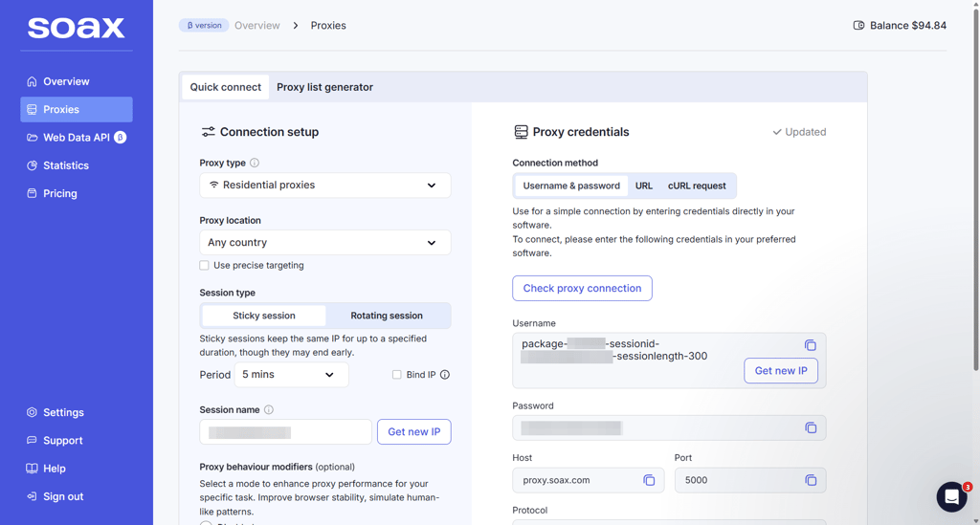
Task: Copy the Port 5000 value
Action: (x=811, y=480)
